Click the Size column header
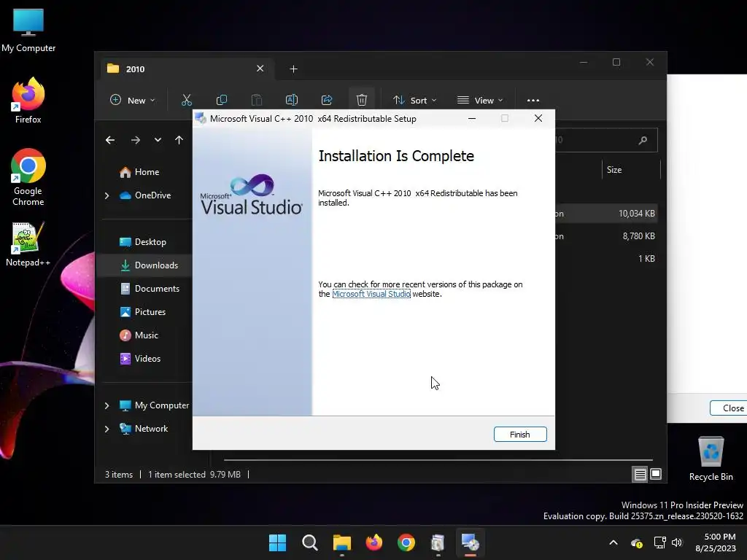 point(631,170)
